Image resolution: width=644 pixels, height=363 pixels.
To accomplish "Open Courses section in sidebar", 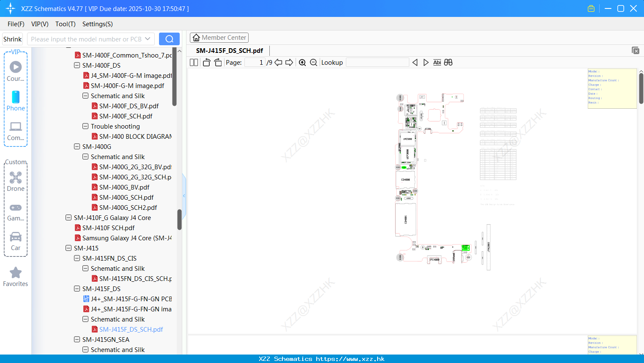I will tap(16, 71).
